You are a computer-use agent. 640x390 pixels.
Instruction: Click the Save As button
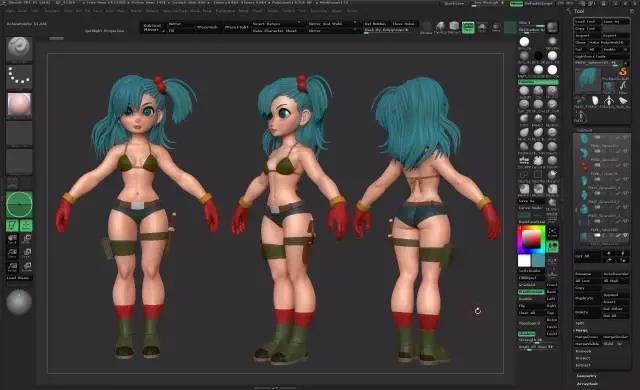[x=616, y=21]
